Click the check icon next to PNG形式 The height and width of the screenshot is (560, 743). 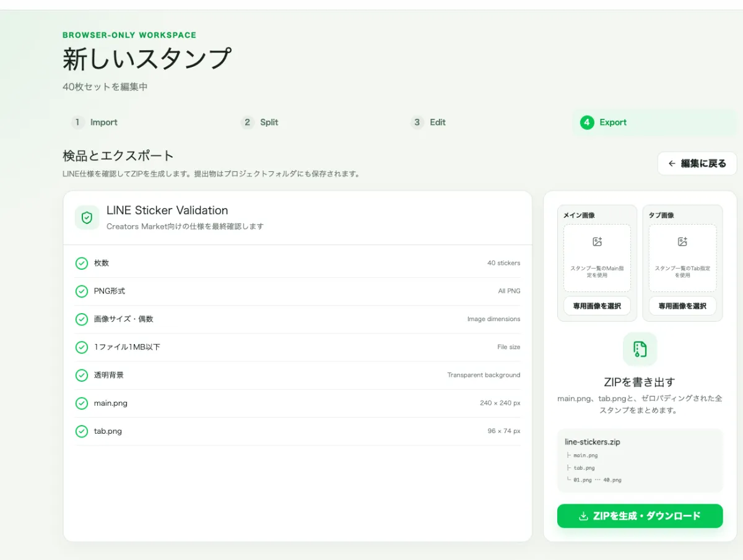pyautogui.click(x=82, y=291)
